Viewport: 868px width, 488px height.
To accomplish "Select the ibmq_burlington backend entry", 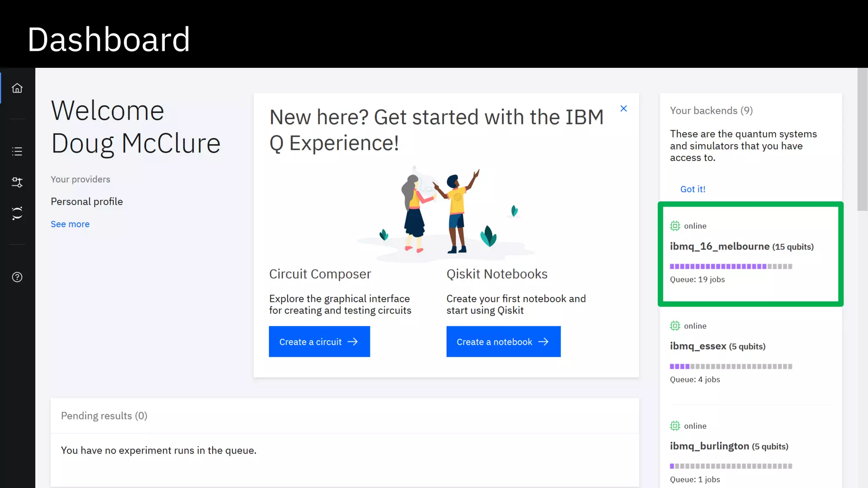I will [709, 446].
